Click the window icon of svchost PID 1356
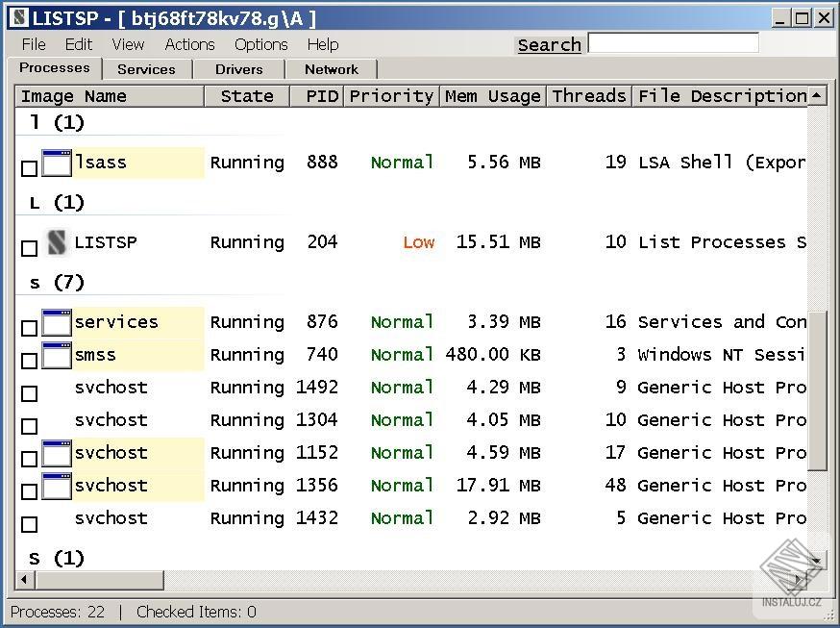 pyautogui.click(x=57, y=486)
